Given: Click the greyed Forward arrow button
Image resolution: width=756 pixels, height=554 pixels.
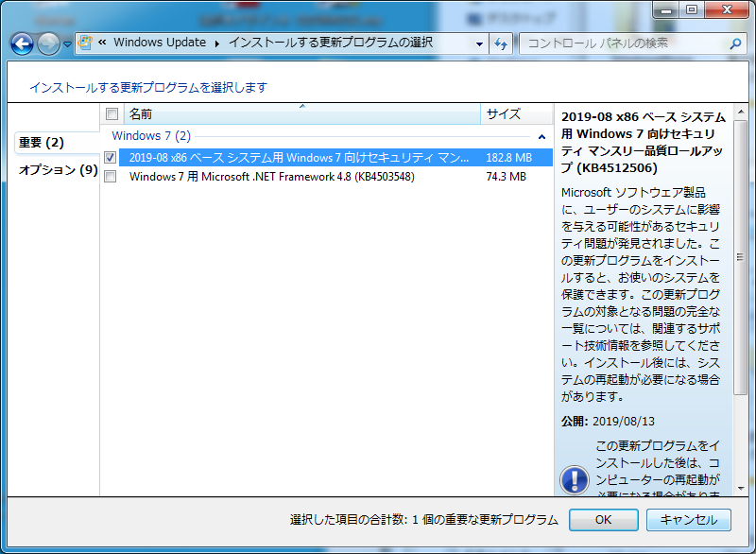Looking at the screenshot, I should point(48,44).
